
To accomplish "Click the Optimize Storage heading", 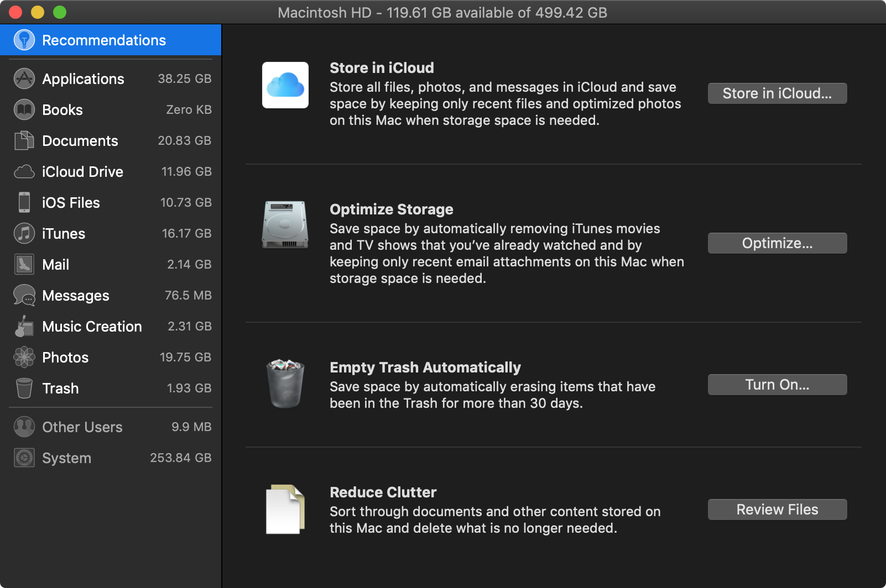I will (392, 209).
